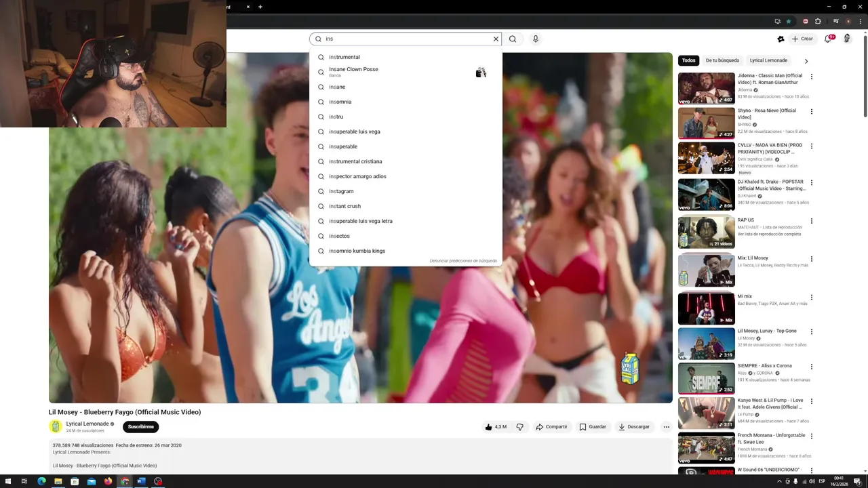Open the Lyrical Lemonade channel name
868x488 pixels.
pos(87,424)
